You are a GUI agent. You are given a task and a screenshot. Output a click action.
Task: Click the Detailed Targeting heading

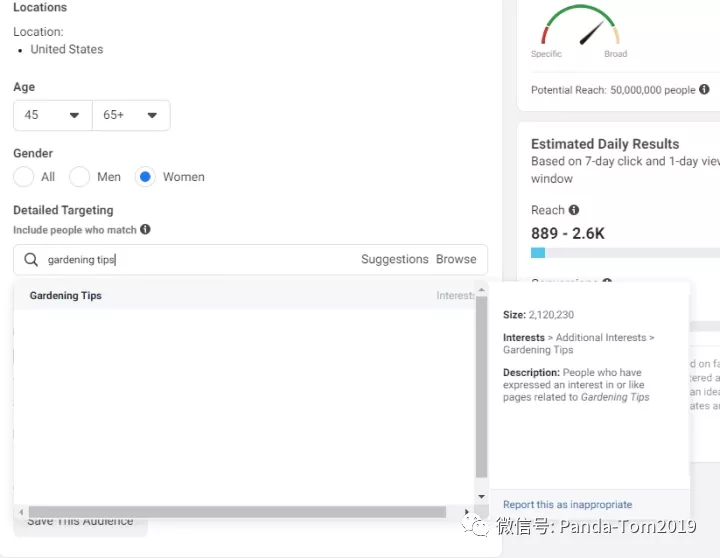click(x=63, y=210)
